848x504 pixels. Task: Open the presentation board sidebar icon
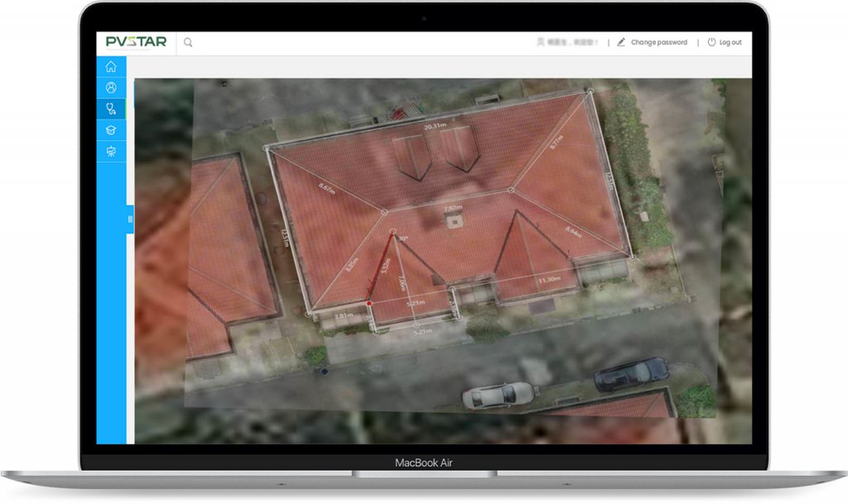[x=111, y=151]
